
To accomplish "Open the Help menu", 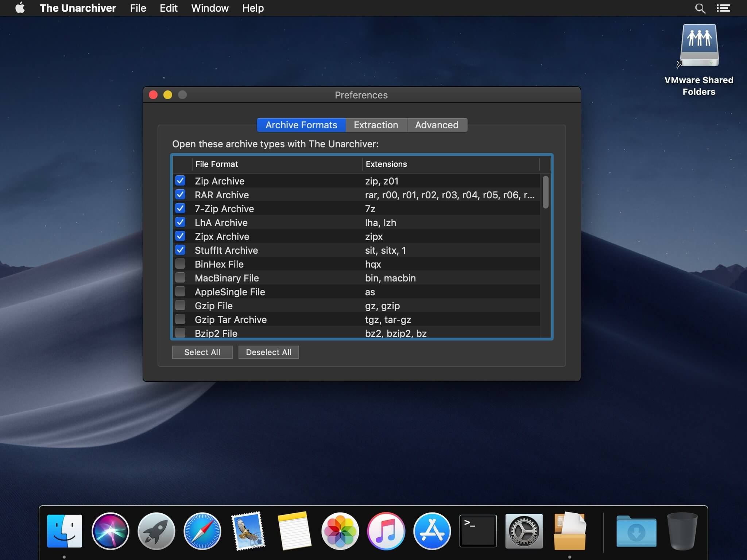I will click(x=253, y=8).
